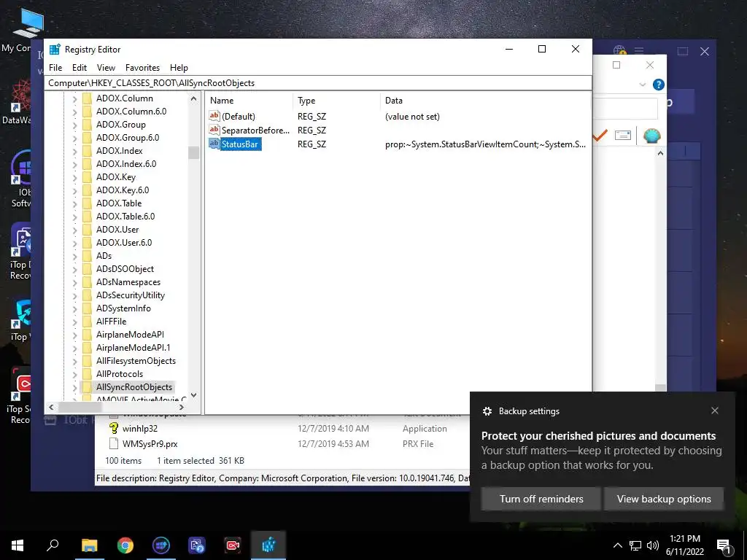Select winhlp32 in the file list

(139, 429)
